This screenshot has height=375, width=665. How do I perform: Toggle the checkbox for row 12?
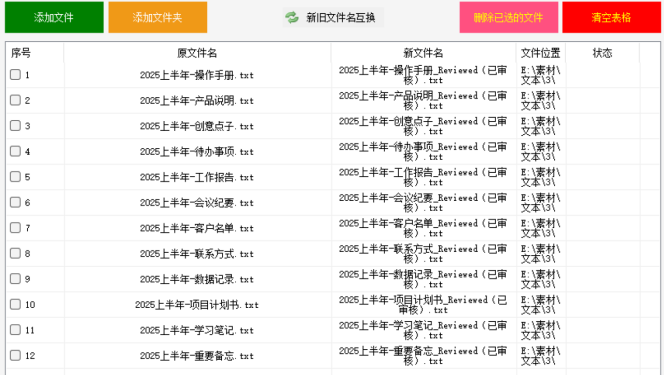point(15,355)
